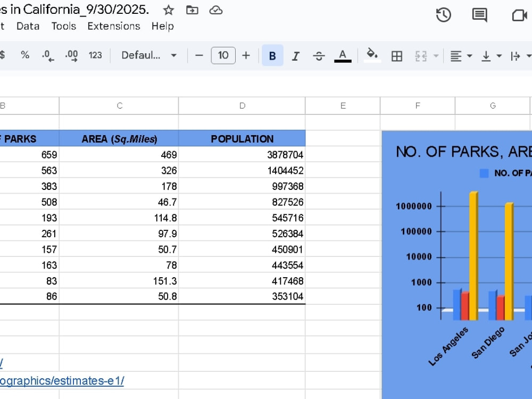532x399 pixels.
Task: Toggle strikethrough formatting
Action: coord(319,56)
